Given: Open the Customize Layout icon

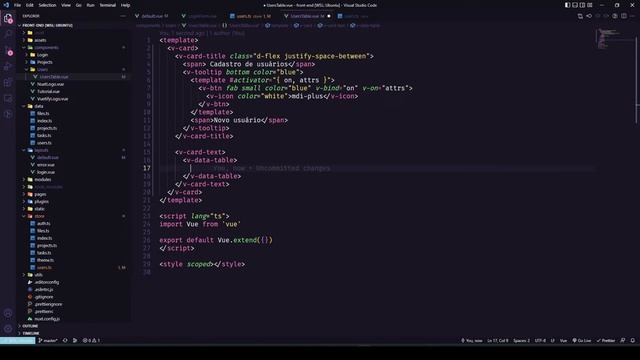Looking at the screenshot, I should tap(590, 5).
